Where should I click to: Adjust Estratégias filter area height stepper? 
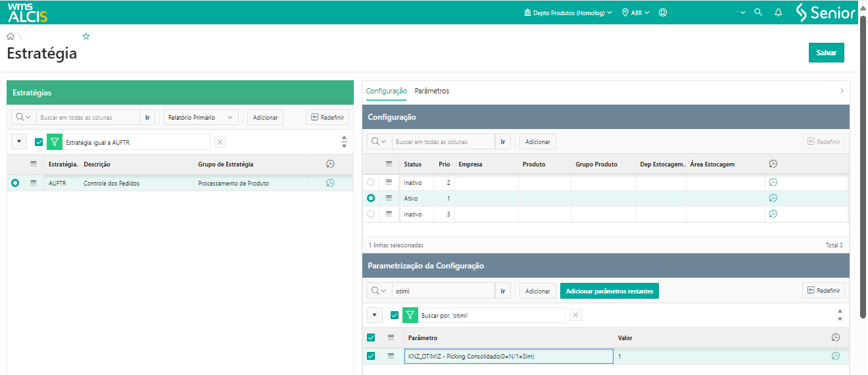(x=344, y=141)
